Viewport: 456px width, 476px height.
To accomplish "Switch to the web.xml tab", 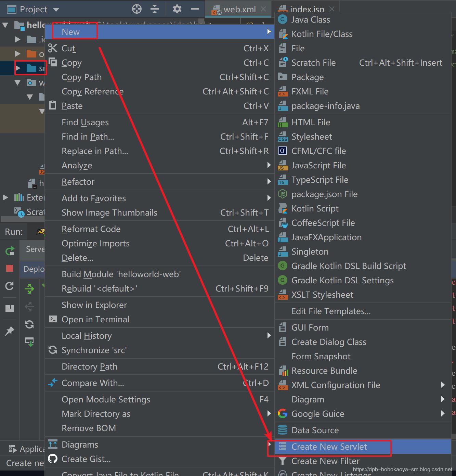I will click(239, 9).
